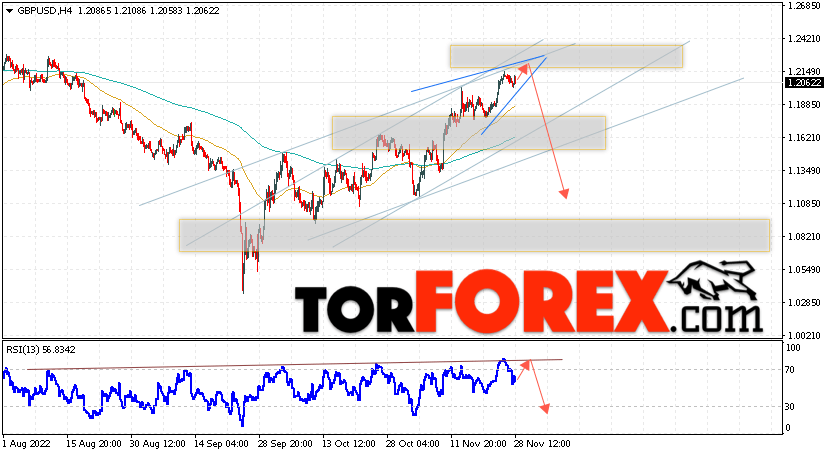Viewport: 828px width, 455px height.
Task: Click the 1.24210 price axis label
Action: pos(804,39)
